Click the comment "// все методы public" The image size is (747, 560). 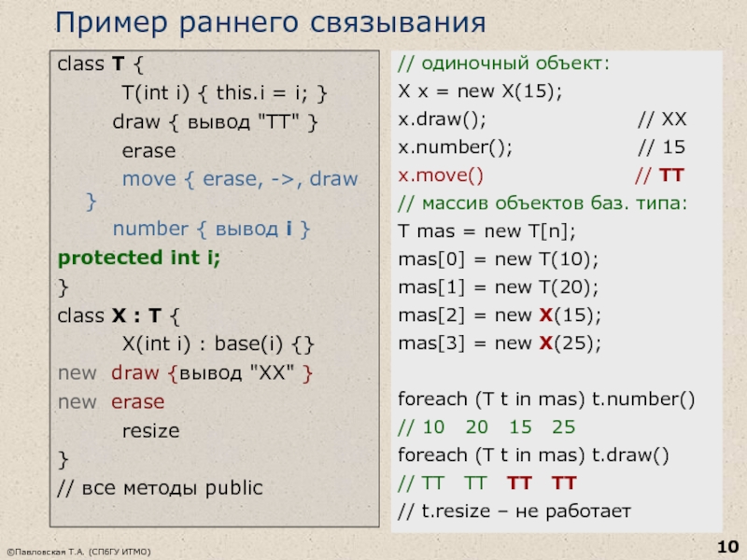[160, 488]
